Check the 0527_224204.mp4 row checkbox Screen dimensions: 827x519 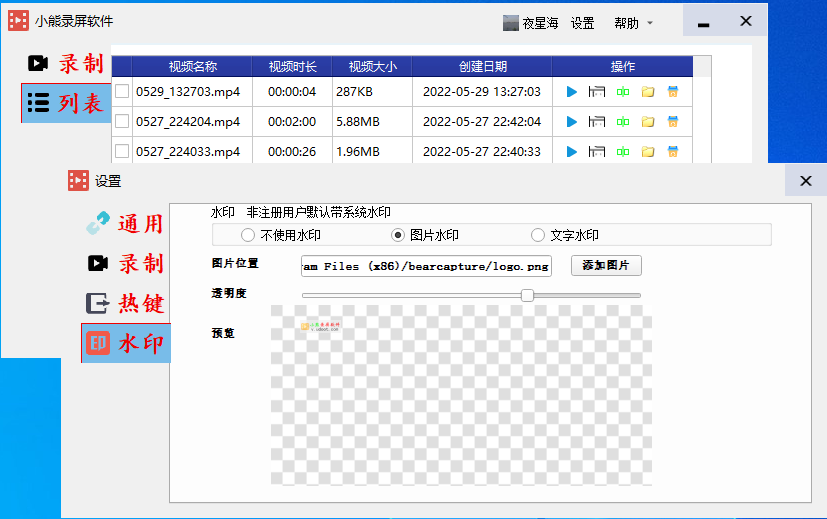pyautogui.click(x=122, y=122)
